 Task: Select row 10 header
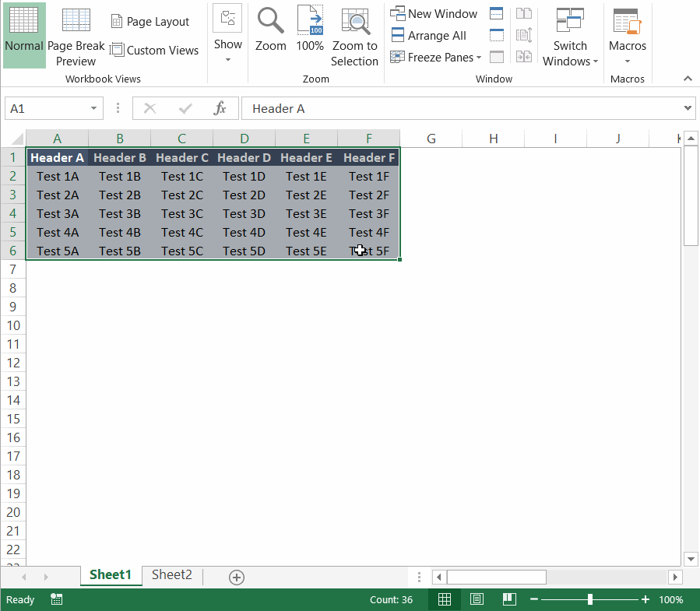tap(13, 325)
